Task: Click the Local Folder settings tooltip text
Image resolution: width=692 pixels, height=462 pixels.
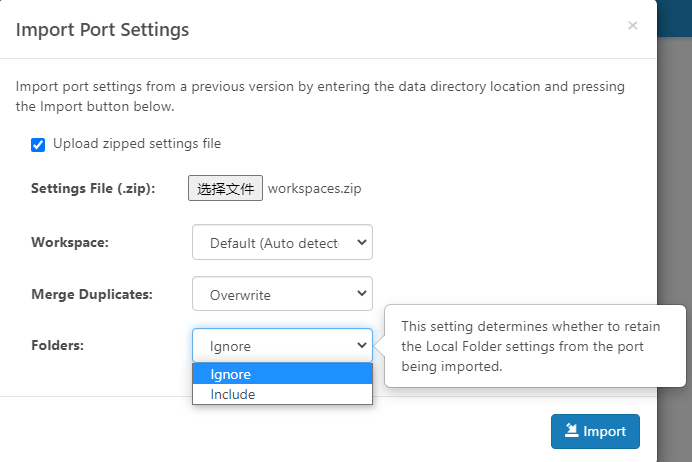Action: tap(531, 346)
